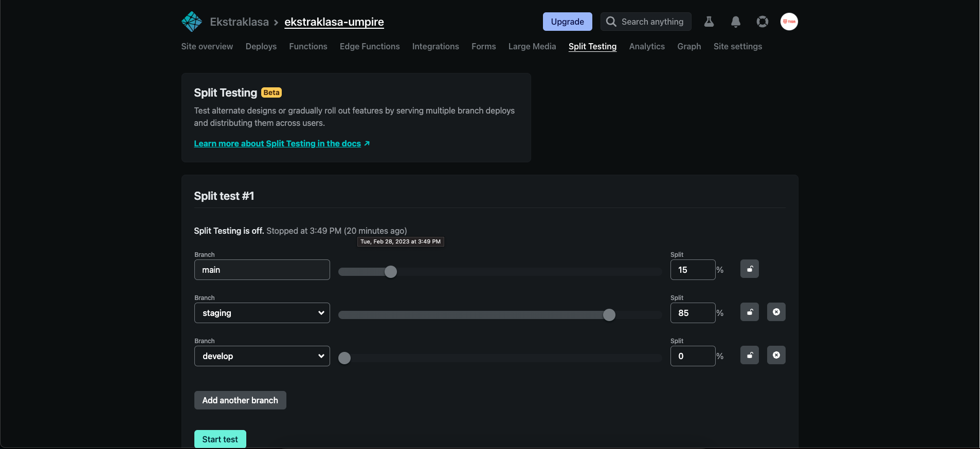Open Netlify Labs flask icon

pyautogui.click(x=709, y=22)
